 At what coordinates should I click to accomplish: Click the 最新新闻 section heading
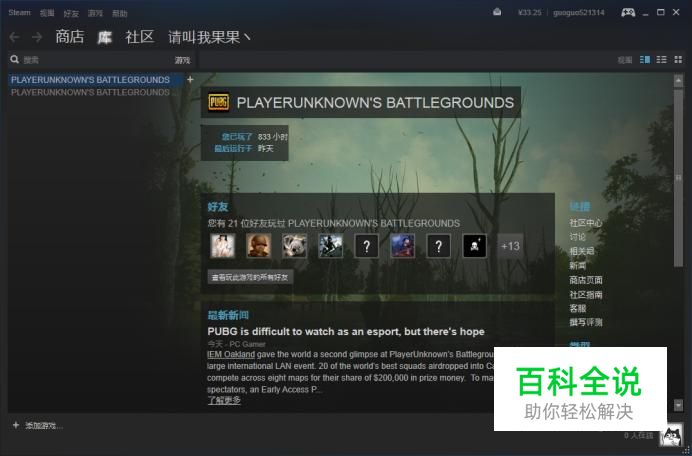[228, 315]
